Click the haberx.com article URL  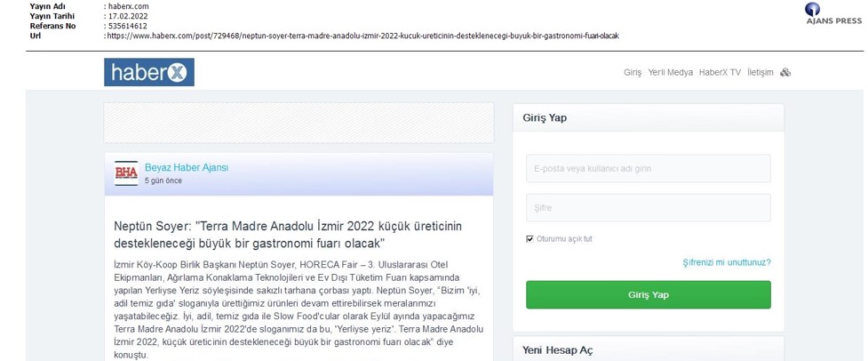[362, 36]
